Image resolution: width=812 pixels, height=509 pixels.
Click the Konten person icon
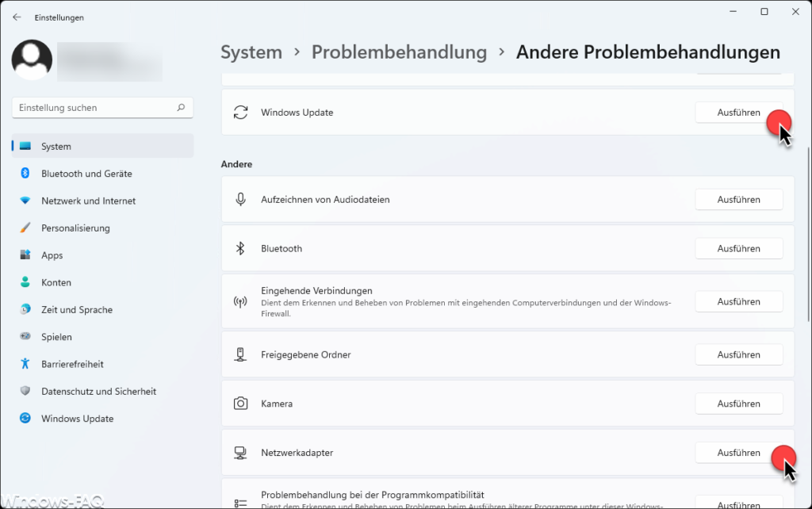tap(25, 281)
